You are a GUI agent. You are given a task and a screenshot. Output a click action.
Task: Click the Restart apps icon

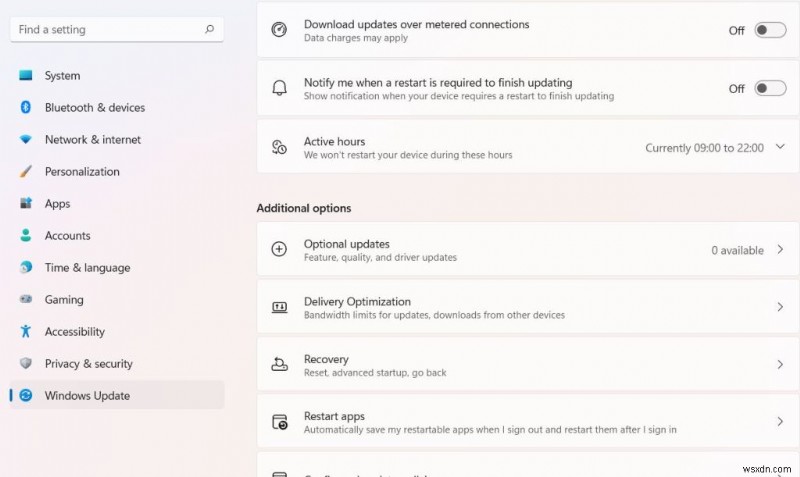point(280,422)
